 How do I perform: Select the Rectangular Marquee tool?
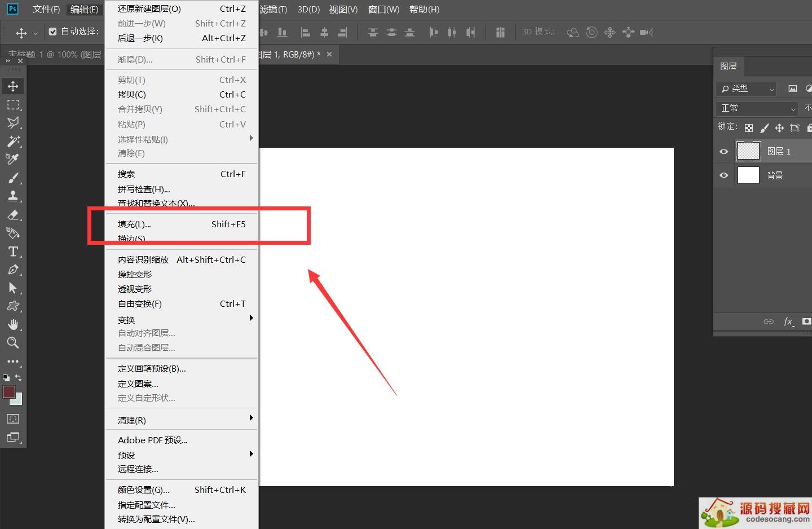pos(13,105)
